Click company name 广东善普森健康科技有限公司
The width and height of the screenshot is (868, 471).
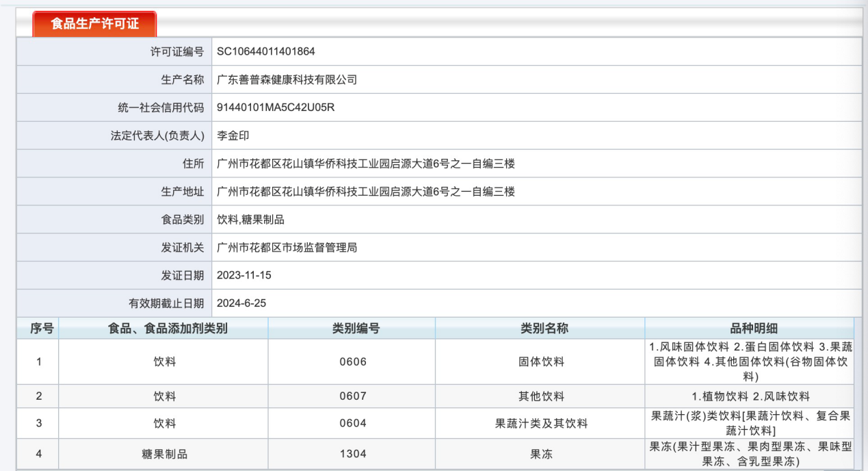click(287, 79)
